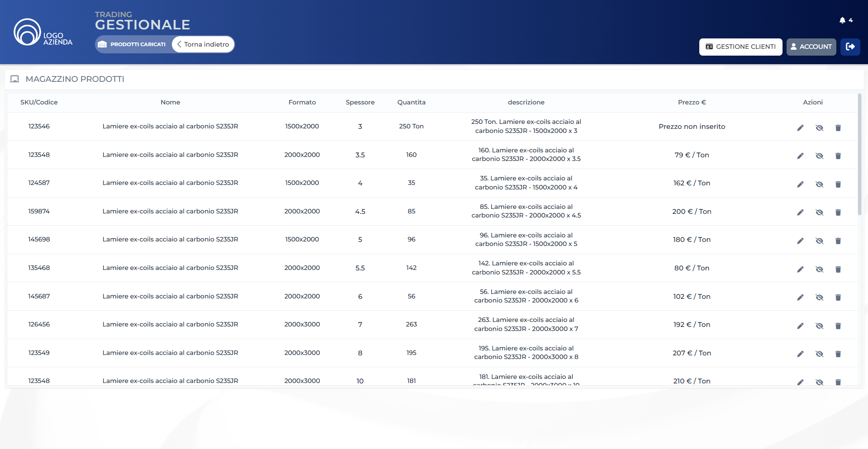This screenshot has height=449, width=868.
Task: Click the logout icon button
Action: coord(850,47)
